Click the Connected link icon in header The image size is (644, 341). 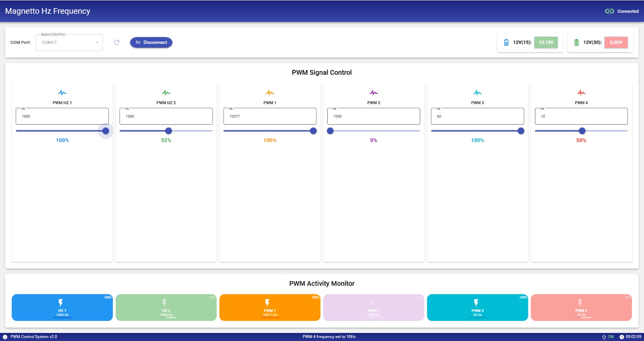coord(609,11)
